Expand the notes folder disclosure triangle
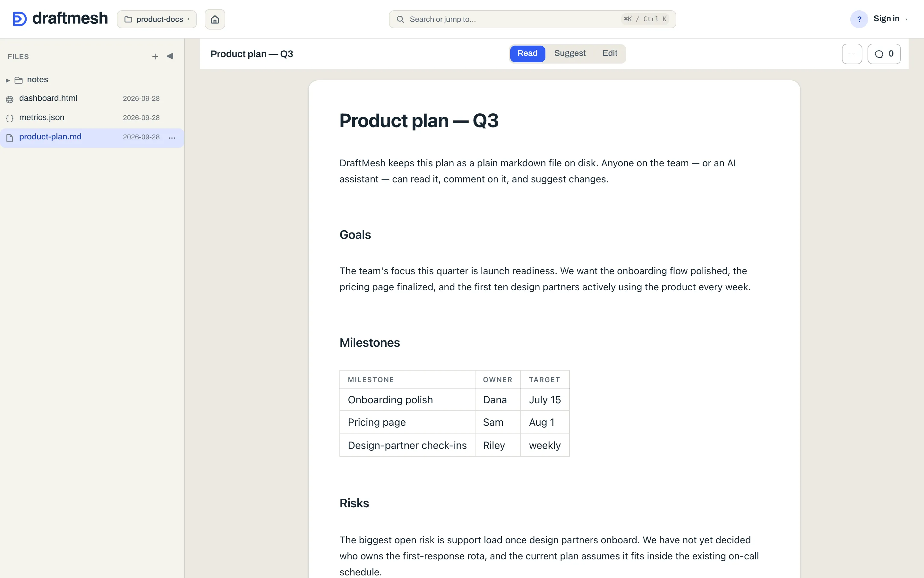The height and width of the screenshot is (578, 924). coord(8,80)
